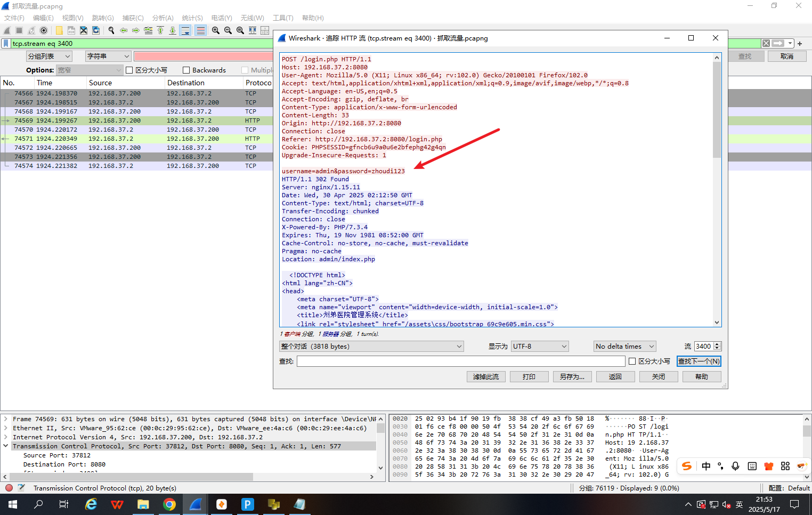Open capture options gear icon
Image resolution: width=812 pixels, height=515 pixels.
(44, 30)
